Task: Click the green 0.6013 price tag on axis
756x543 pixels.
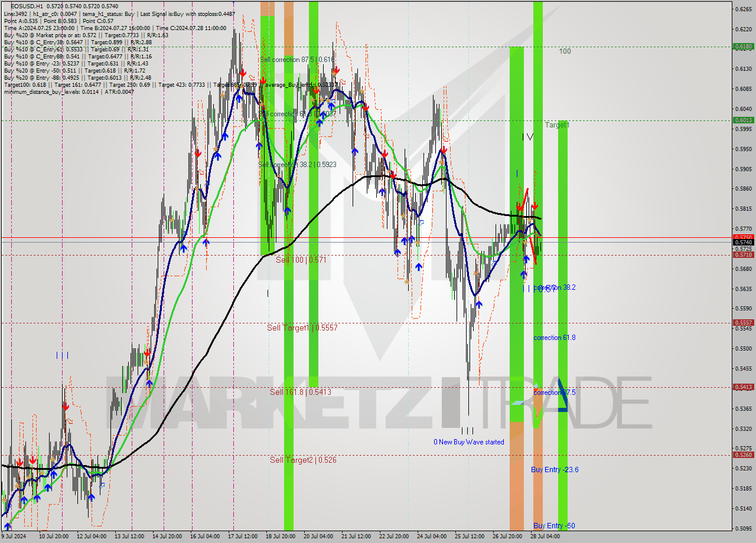Action: [743, 120]
